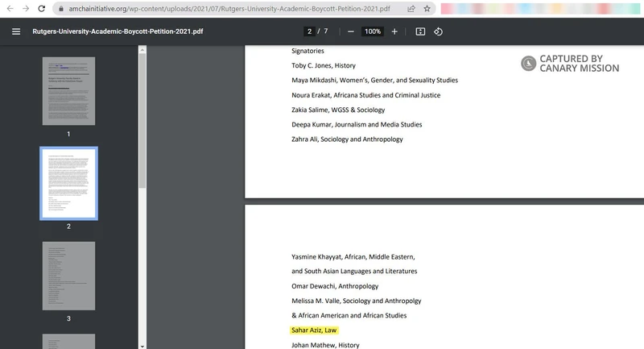The width and height of the screenshot is (644, 349).
Task: Click the sidebar scroll up arrow
Action: pos(142,50)
